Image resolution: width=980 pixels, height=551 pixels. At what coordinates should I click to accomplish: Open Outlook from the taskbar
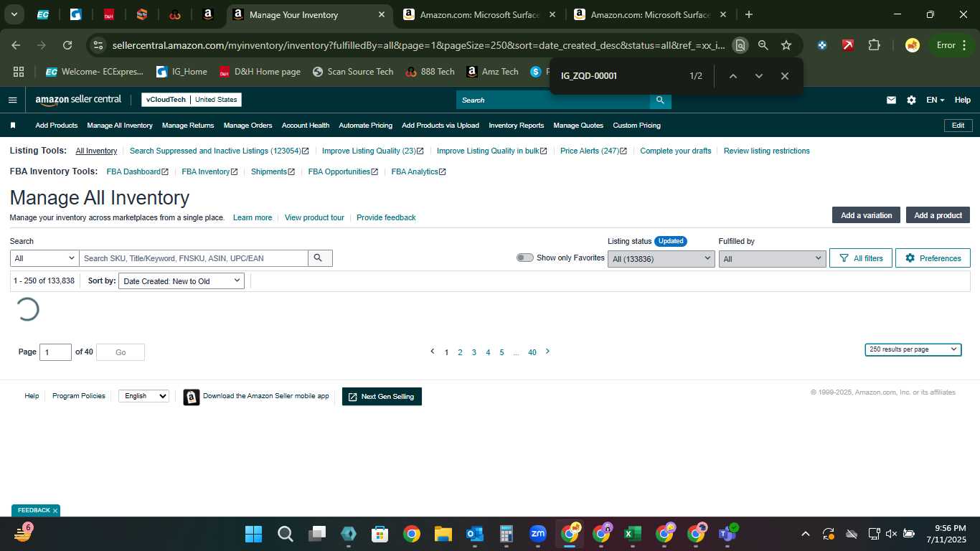tap(475, 534)
